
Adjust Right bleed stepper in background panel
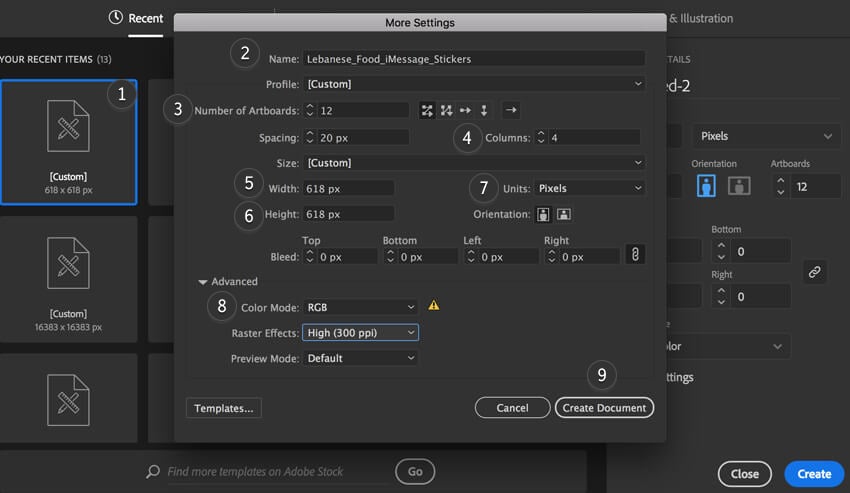click(x=721, y=297)
